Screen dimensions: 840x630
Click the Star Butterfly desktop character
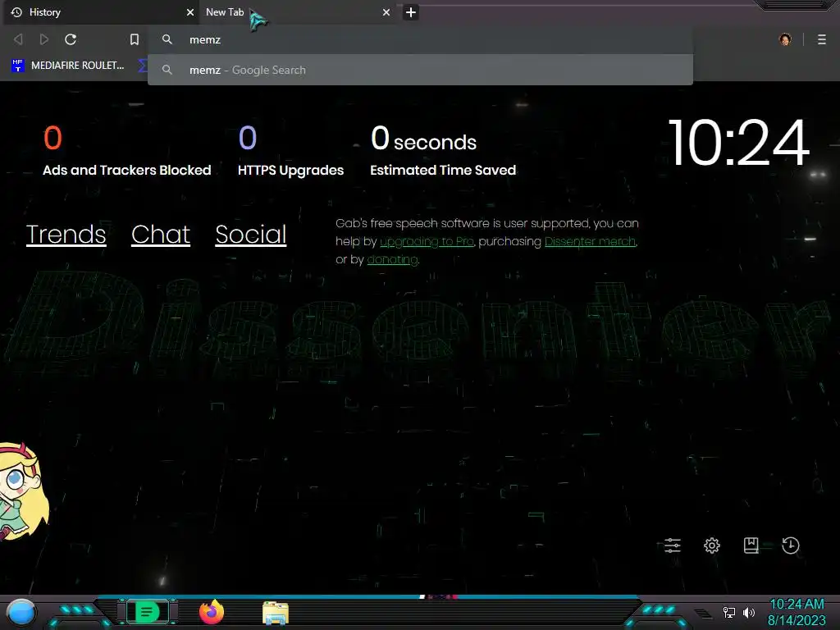coord(24,491)
